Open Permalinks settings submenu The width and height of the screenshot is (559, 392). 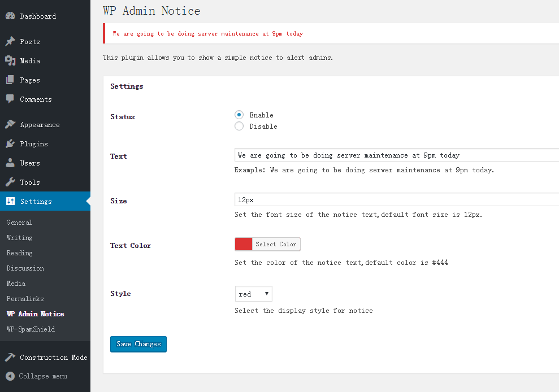point(25,299)
